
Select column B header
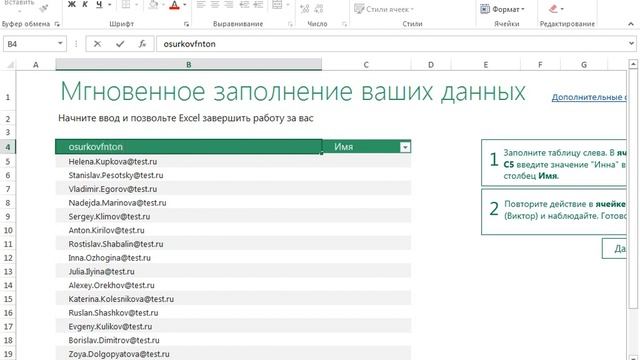coord(189,64)
